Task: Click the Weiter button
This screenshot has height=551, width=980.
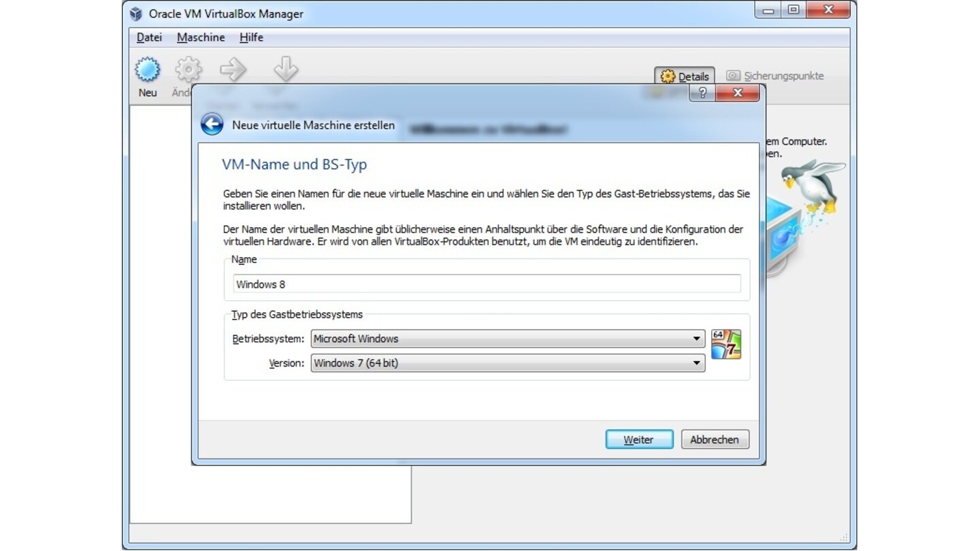Action: click(x=639, y=439)
